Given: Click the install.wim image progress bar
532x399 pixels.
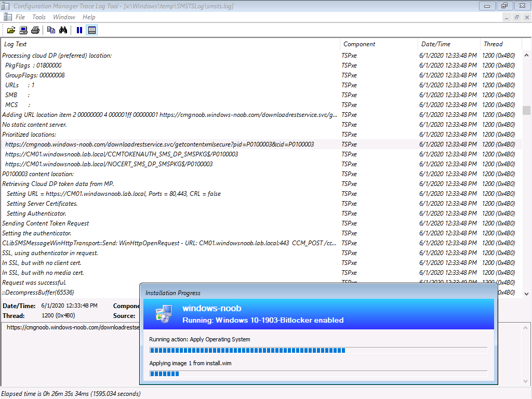Looking at the screenshot, I should click(318, 374).
